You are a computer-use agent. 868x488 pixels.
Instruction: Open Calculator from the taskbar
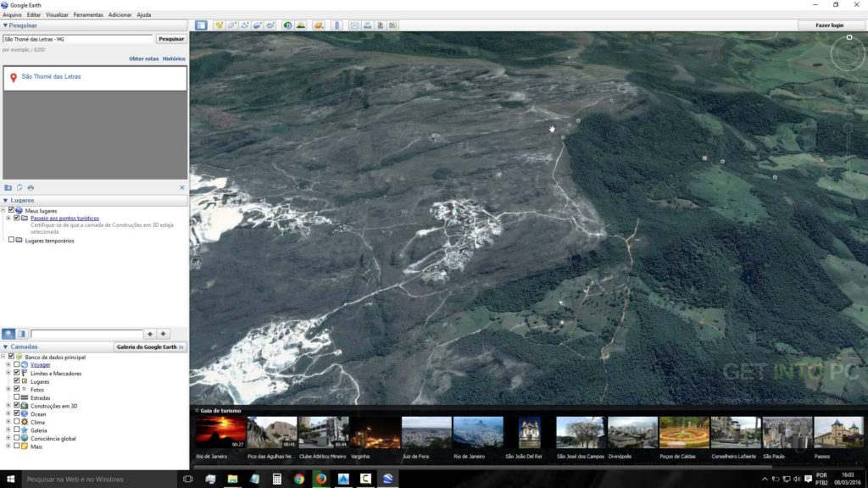[277, 479]
